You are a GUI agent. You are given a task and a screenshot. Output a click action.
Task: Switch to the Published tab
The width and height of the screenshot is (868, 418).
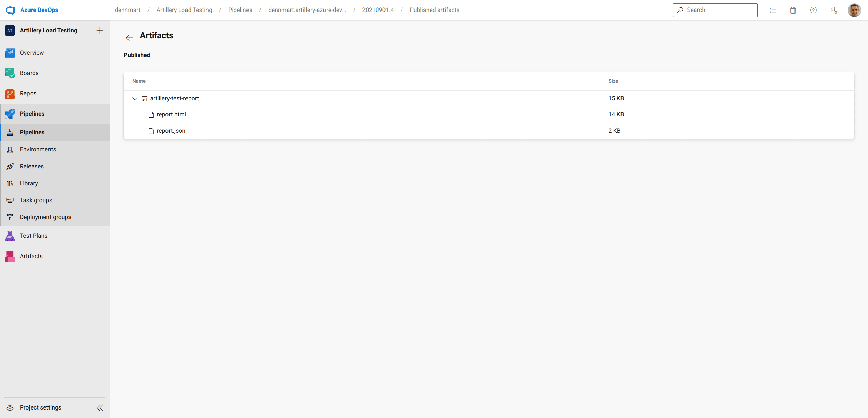coord(137,55)
